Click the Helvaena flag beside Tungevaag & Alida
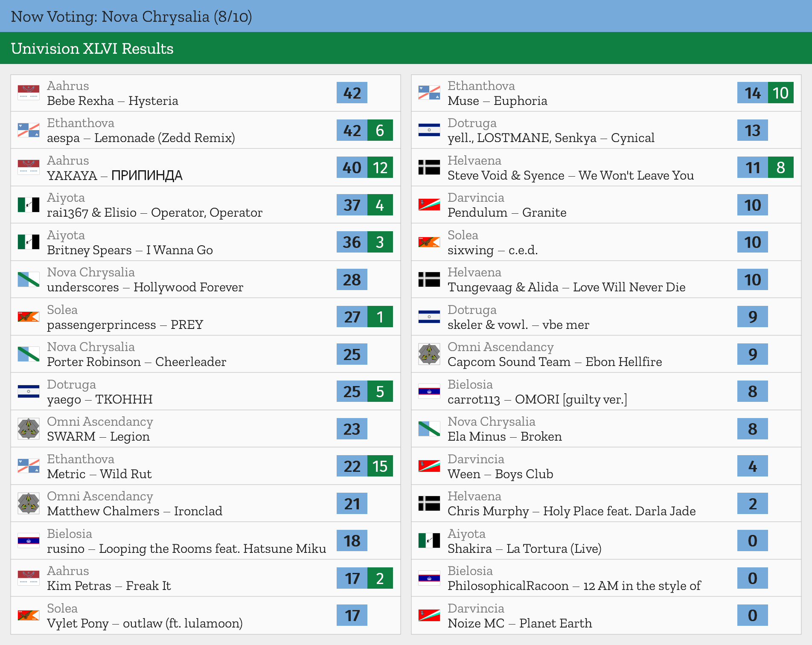This screenshot has width=812, height=645. (x=429, y=279)
